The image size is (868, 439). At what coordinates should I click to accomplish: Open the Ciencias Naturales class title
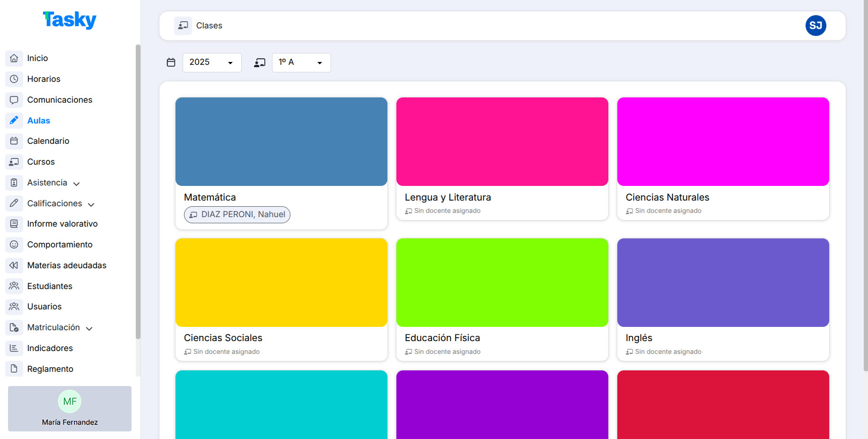[x=667, y=197]
